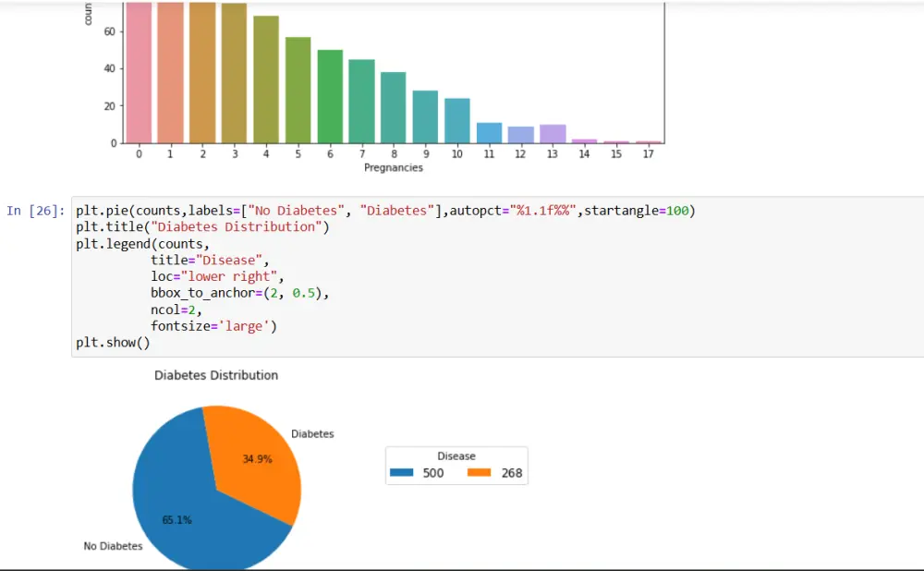The image size is (924, 571).
Task: Click the title="Disease" code line
Action: coord(209,261)
